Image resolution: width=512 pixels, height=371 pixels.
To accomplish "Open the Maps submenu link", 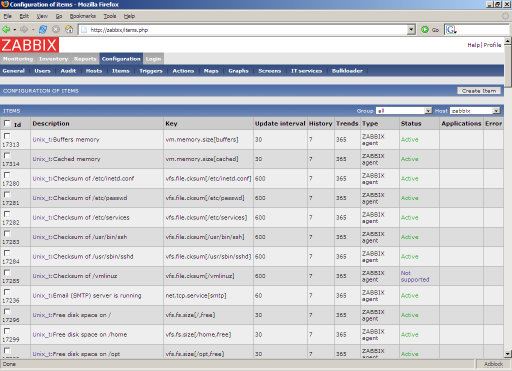I will tap(211, 71).
